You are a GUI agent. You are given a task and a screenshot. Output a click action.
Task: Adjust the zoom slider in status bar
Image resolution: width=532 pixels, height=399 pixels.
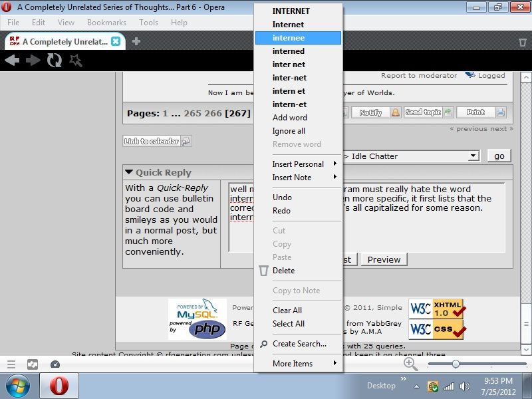(x=456, y=364)
